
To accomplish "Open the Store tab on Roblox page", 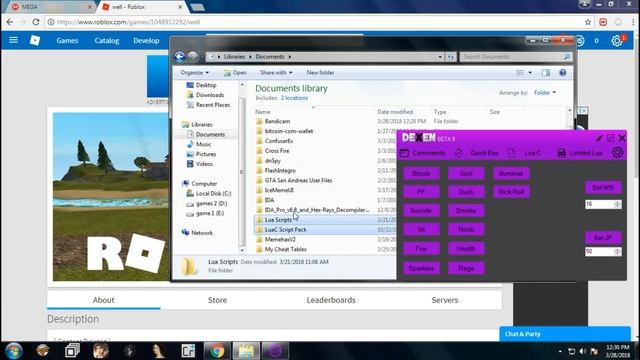I will 217,300.
